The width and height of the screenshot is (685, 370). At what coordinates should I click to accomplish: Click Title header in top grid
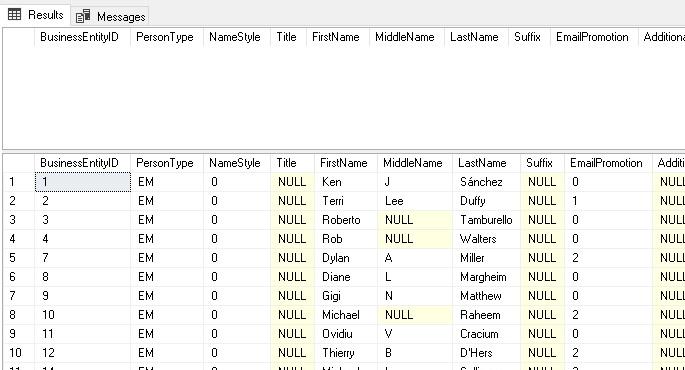288,37
